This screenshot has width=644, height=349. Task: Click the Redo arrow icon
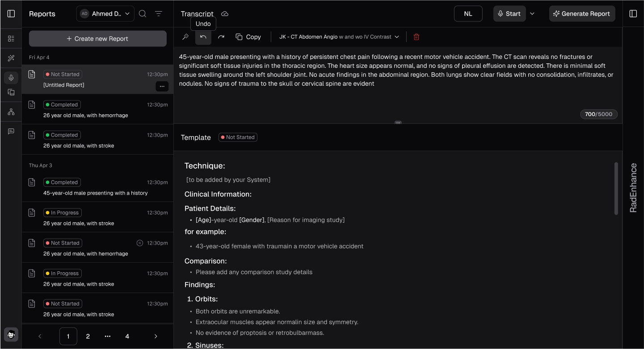pyautogui.click(x=221, y=37)
